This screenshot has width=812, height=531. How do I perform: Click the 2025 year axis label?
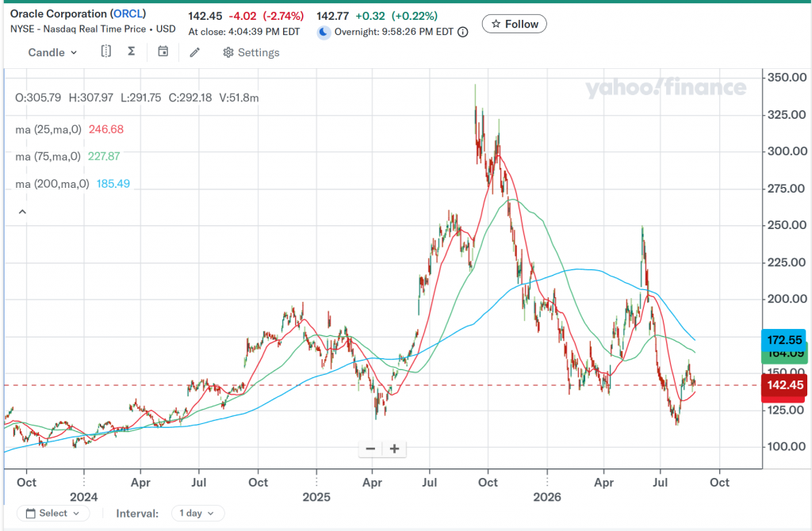pyautogui.click(x=316, y=497)
